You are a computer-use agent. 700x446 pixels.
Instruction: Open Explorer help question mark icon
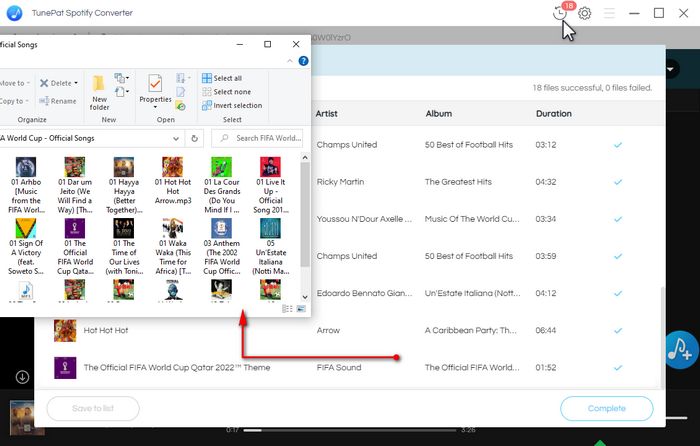[x=303, y=61]
